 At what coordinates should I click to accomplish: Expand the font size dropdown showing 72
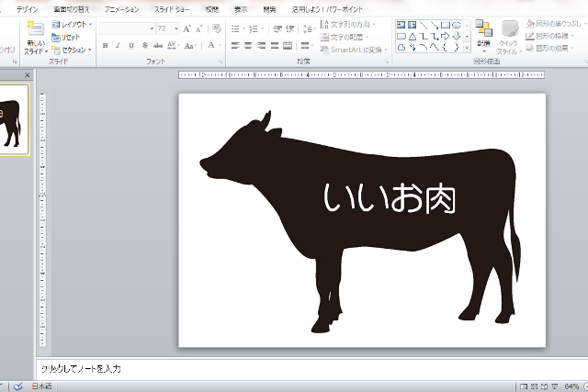tap(175, 28)
